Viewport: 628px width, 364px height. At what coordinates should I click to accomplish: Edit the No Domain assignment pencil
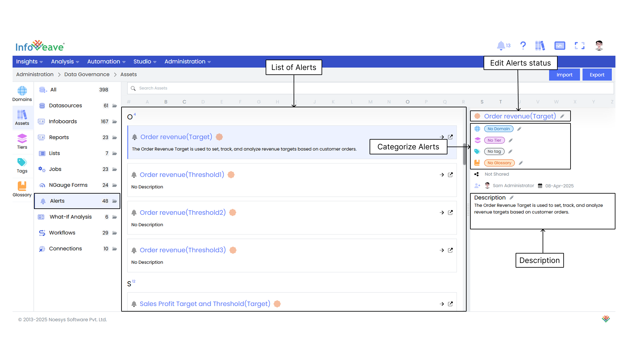[519, 129]
